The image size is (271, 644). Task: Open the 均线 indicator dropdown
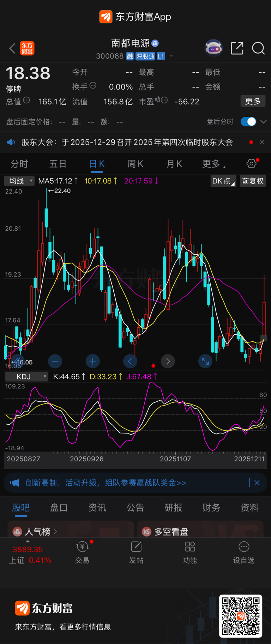tap(19, 181)
